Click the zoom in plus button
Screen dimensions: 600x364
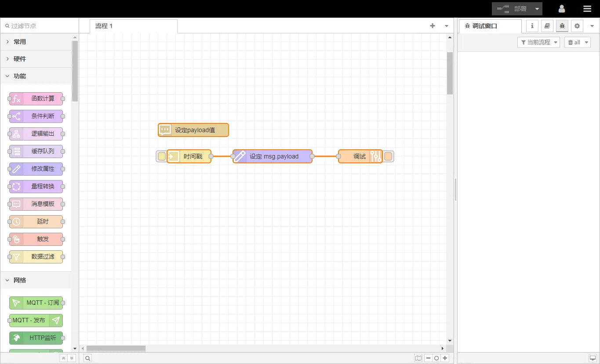445,358
